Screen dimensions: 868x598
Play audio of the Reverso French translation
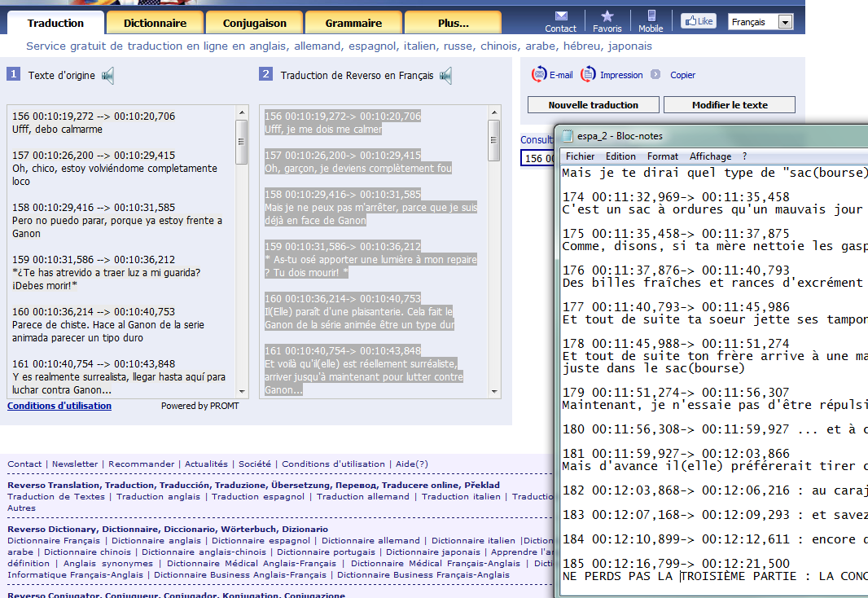(445, 75)
